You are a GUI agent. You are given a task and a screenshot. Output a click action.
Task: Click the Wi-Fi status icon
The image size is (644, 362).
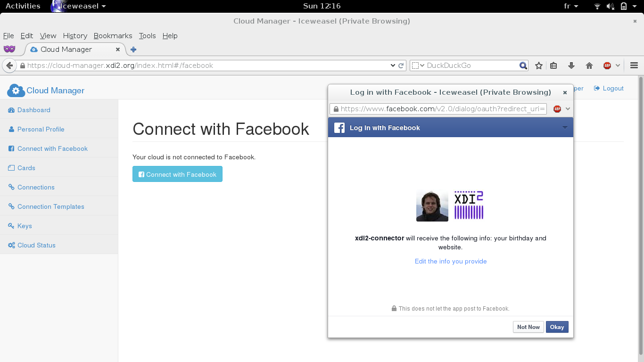click(597, 6)
